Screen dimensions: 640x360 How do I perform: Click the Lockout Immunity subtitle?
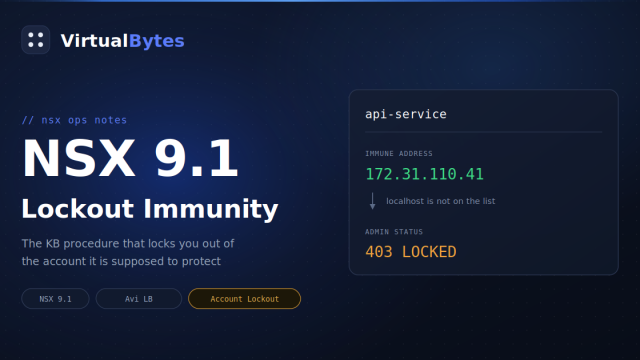[x=150, y=209]
